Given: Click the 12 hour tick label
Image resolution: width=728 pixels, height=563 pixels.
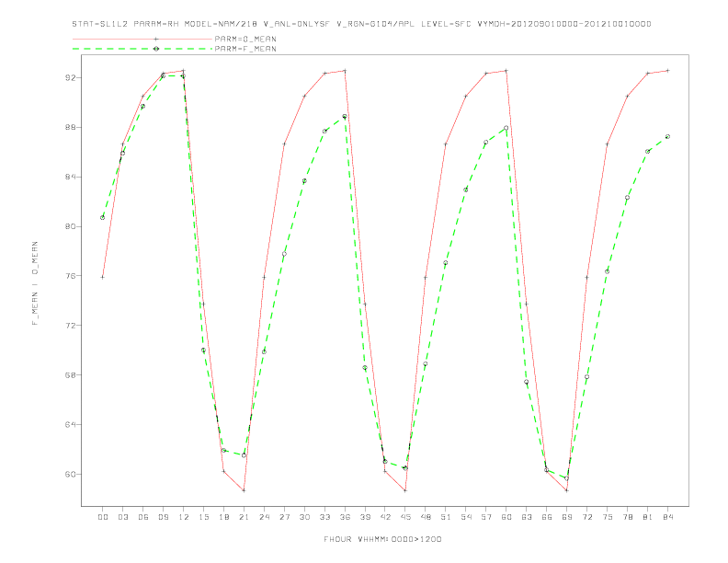Looking at the screenshot, I should 184,517.
